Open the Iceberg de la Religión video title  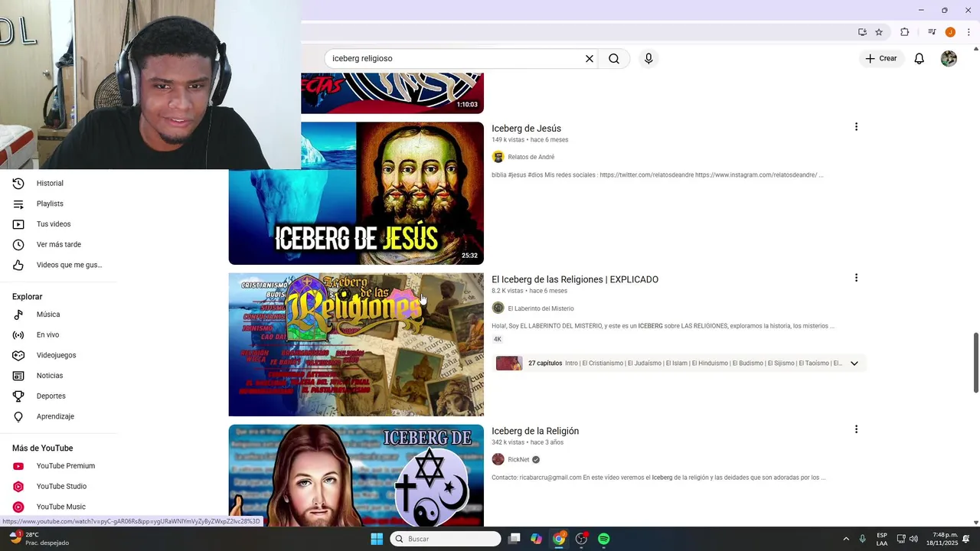[535, 431]
